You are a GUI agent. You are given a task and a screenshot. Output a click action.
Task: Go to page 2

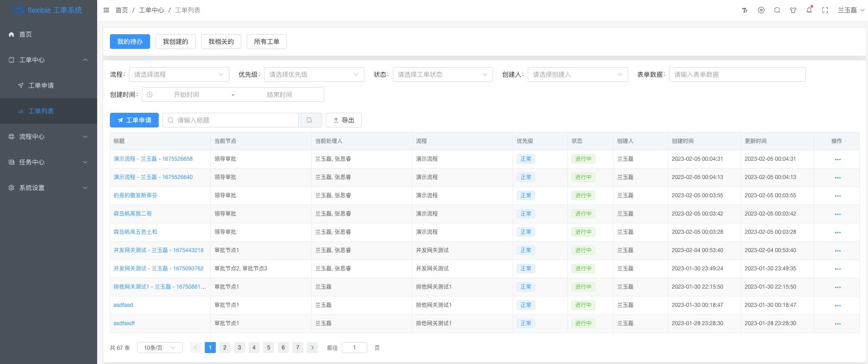pos(225,348)
